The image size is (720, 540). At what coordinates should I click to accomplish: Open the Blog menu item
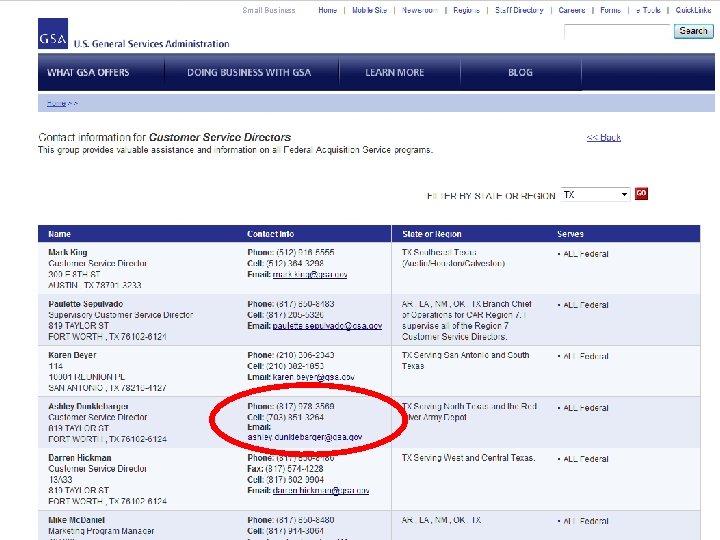click(520, 73)
